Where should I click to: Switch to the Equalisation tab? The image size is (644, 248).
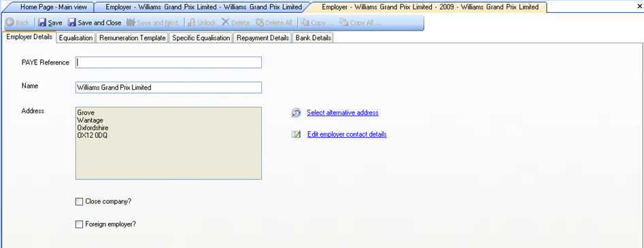(75, 38)
